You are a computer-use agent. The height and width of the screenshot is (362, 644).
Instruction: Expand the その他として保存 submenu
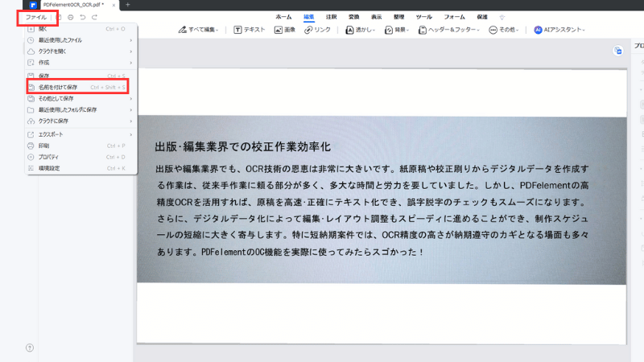pyautogui.click(x=81, y=98)
